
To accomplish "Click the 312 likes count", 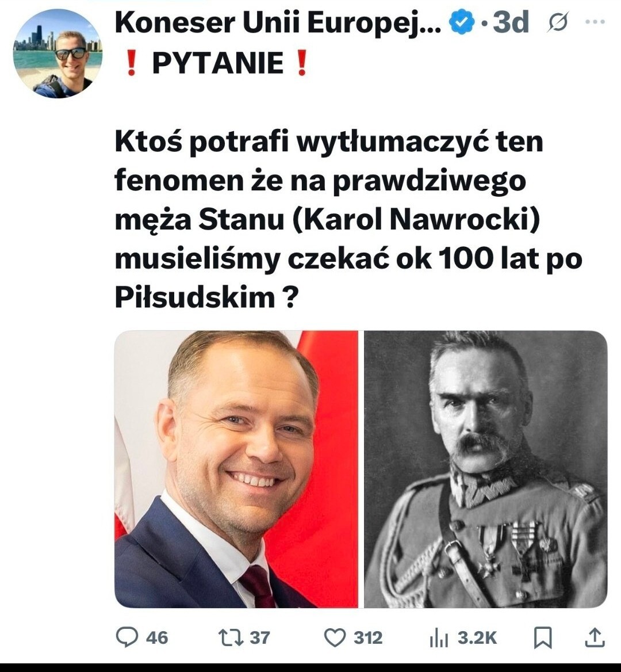I will (x=368, y=637).
